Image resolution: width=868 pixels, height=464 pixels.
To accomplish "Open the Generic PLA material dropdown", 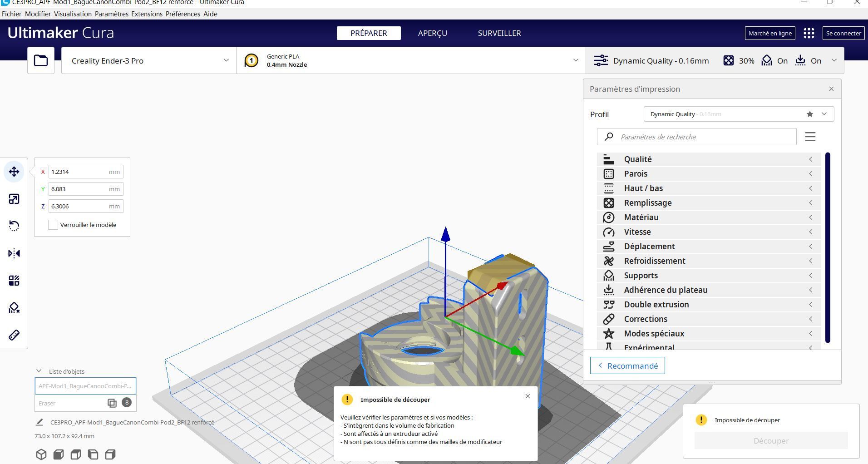I will coord(411,60).
